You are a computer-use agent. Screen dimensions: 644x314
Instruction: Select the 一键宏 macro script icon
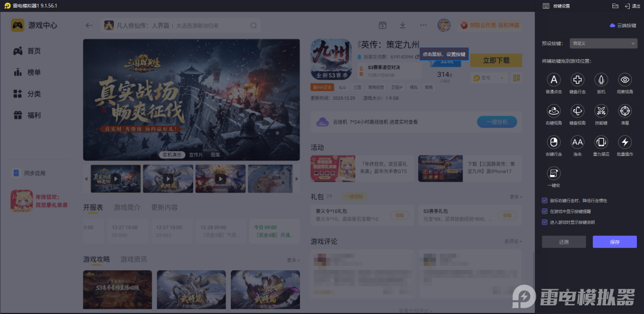click(554, 173)
